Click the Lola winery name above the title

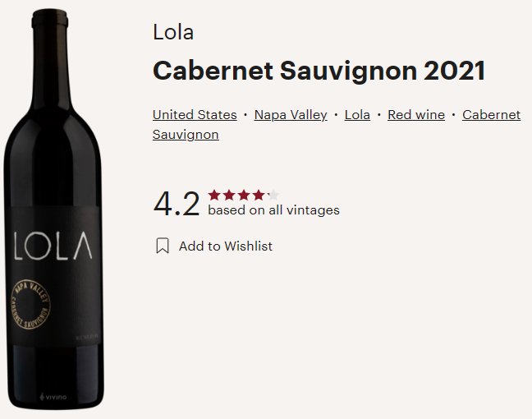[173, 33]
